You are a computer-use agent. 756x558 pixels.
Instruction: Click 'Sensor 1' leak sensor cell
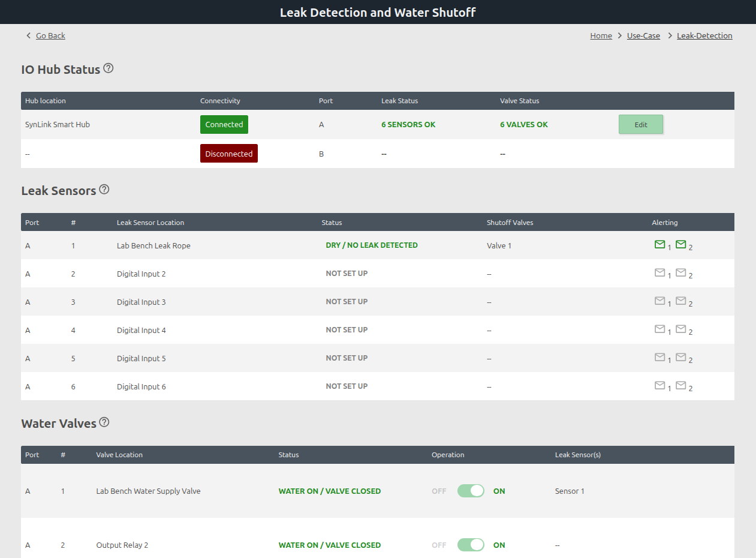click(570, 491)
